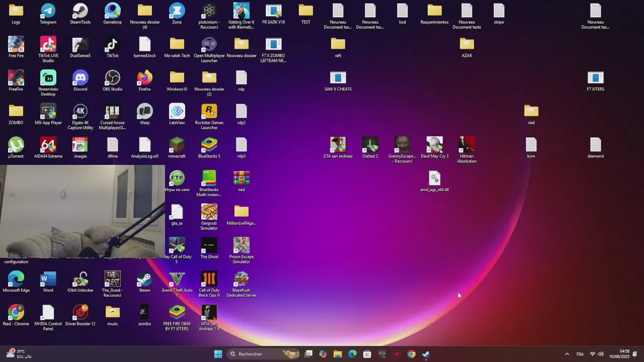The height and width of the screenshot is (362, 644).
Task: Open Elgato 4K Capture Utility icon
Action: pyautogui.click(x=80, y=117)
